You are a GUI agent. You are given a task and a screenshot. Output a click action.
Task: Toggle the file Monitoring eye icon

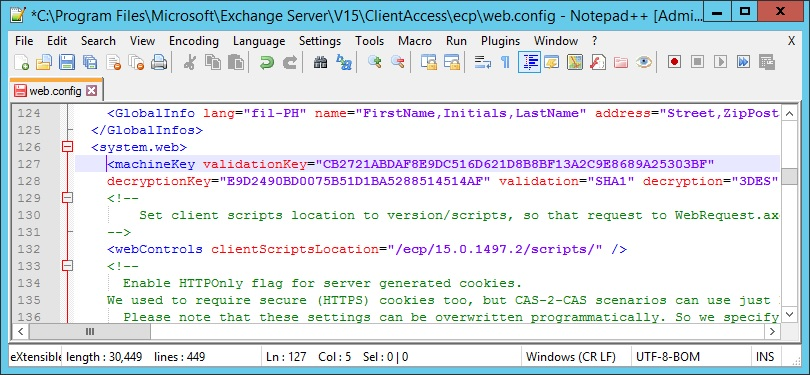(x=644, y=62)
